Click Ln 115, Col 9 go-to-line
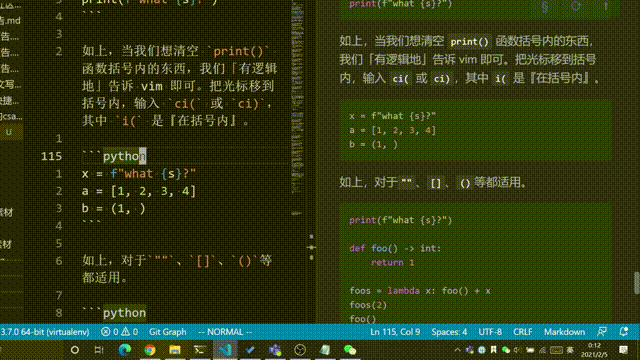 (395, 332)
